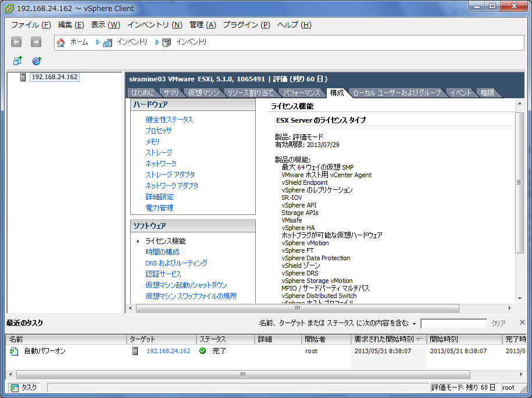The width and height of the screenshot is (532, 398).
Task: Open the filter criteria dropdown arrow
Action: [x=415, y=324]
